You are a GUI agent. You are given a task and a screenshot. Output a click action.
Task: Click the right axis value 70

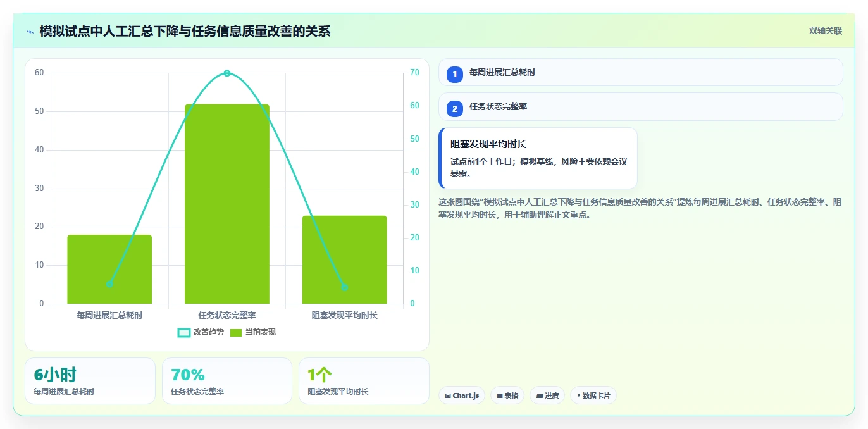click(414, 73)
